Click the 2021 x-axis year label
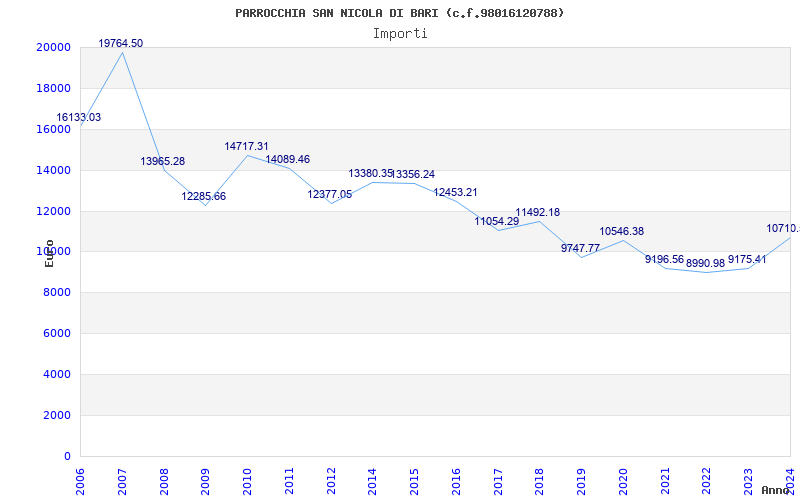 [x=665, y=481]
